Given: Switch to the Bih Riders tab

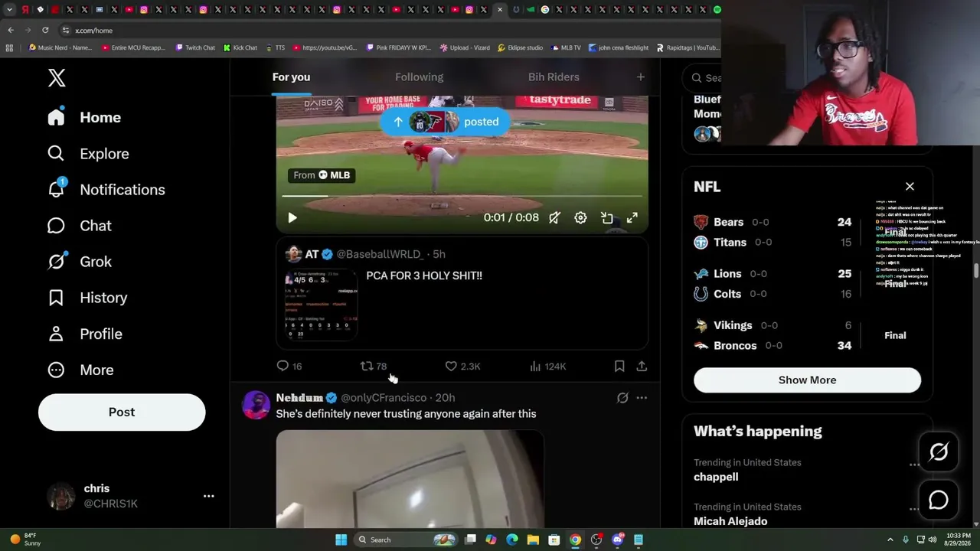Looking at the screenshot, I should [x=554, y=77].
